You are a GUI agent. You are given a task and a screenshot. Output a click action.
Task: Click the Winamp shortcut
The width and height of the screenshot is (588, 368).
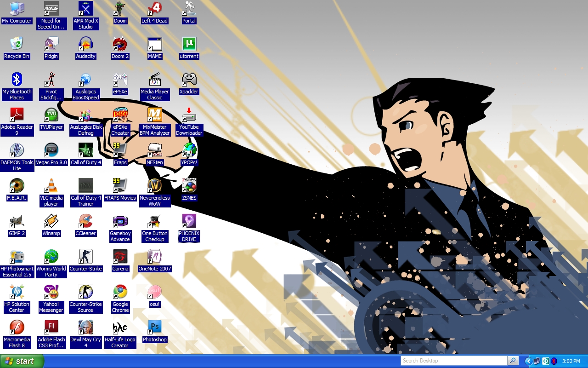coord(51,221)
